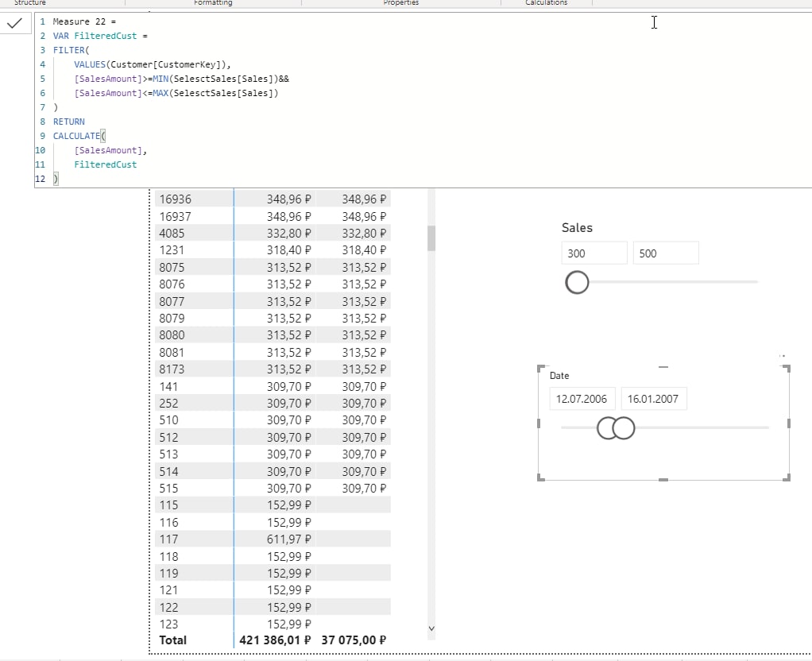Click the table scrollbar down arrow

[431, 628]
